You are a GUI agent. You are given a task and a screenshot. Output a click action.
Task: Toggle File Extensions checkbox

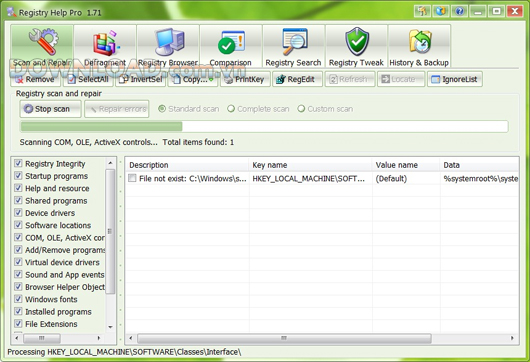[x=18, y=324]
